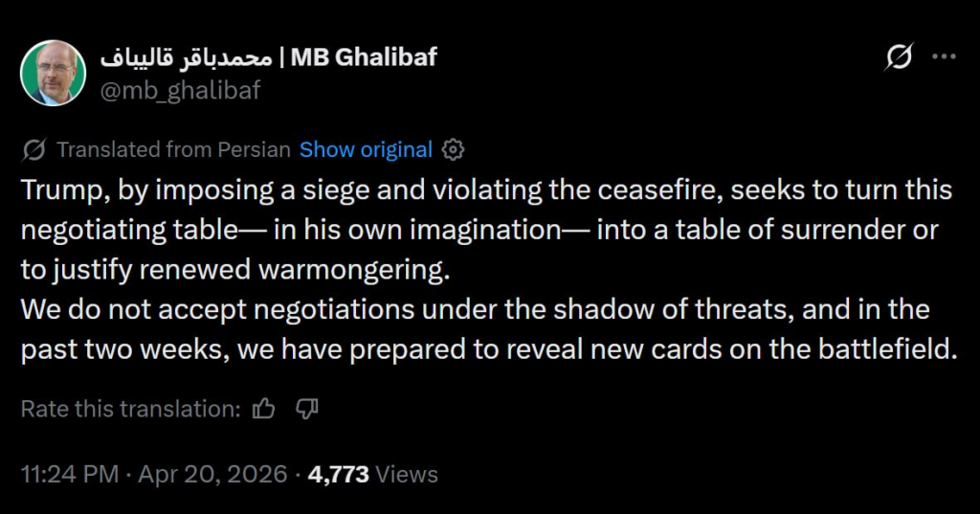
Task: Click the Grok icon in the post header
Action: pyautogui.click(x=899, y=58)
